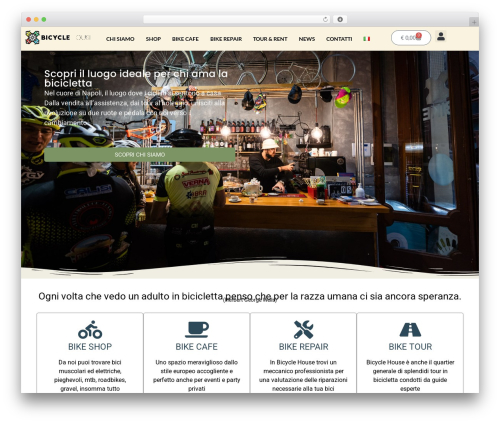Maximize the window with green button
Viewport: 500px width, 423px height.
click(x=44, y=20)
